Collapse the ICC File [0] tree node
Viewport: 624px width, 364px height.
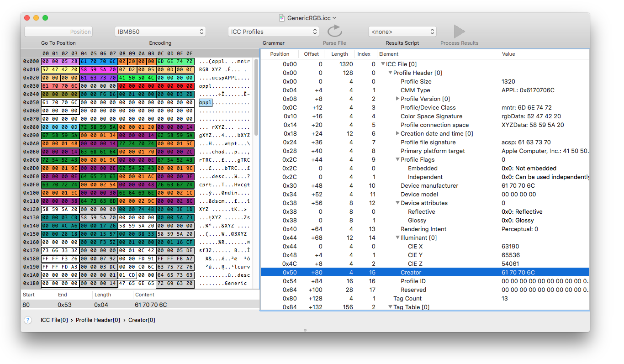(x=383, y=64)
